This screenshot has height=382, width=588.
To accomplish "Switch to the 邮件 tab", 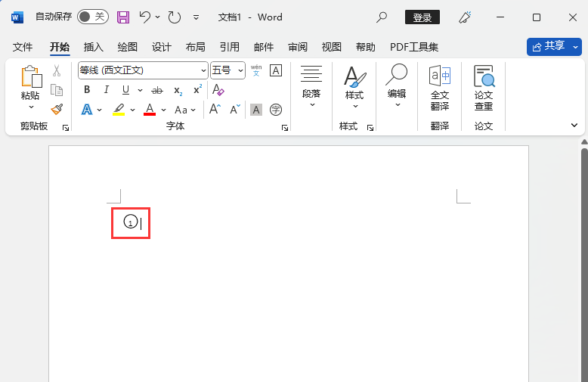I will (264, 47).
